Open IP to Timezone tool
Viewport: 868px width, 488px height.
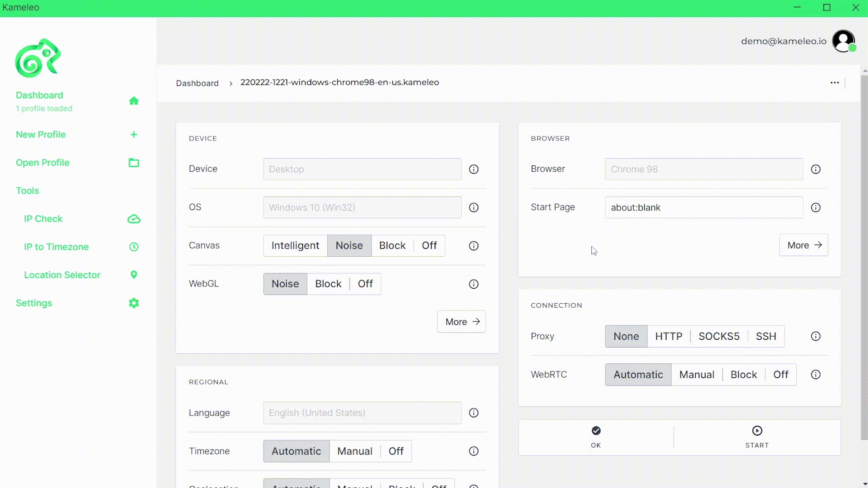(x=56, y=247)
